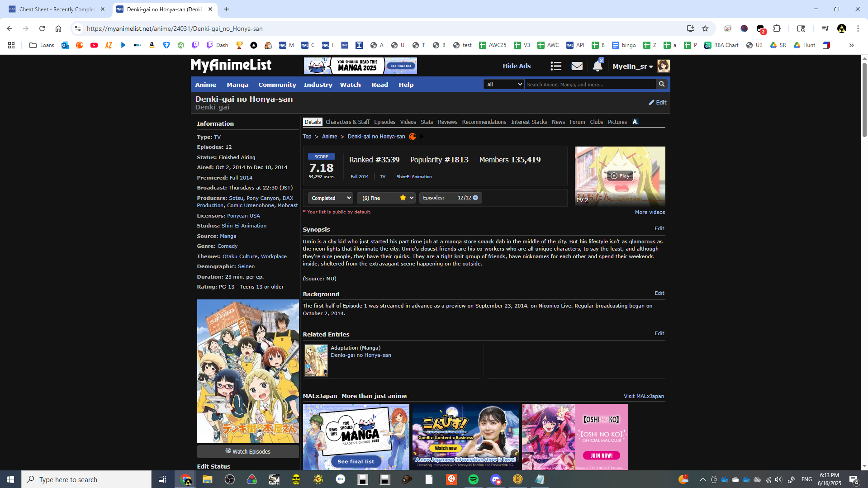Open the All search category dropdown

(504, 84)
